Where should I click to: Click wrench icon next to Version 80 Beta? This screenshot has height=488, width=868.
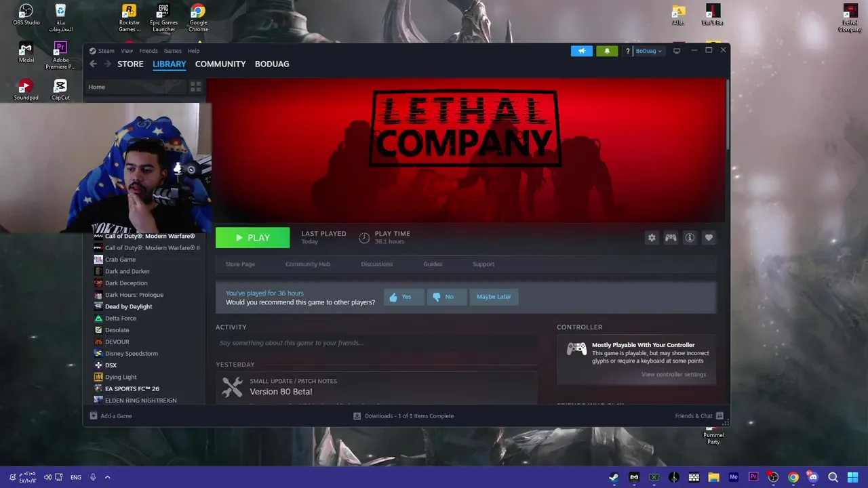click(232, 387)
